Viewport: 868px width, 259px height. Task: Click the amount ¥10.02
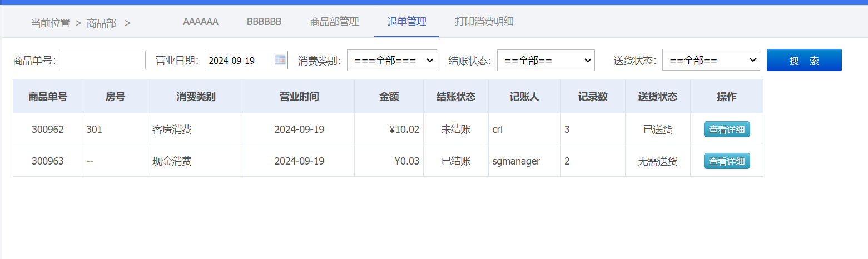click(404, 129)
